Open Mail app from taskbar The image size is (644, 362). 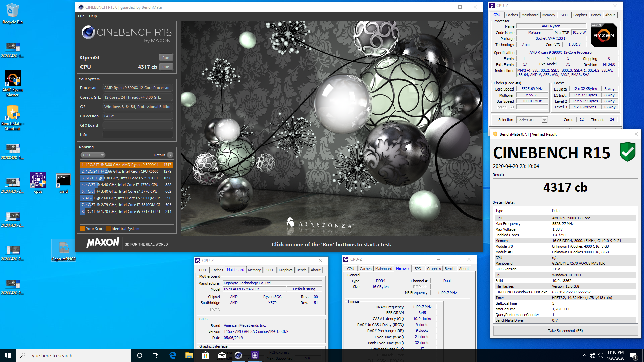[222, 355]
